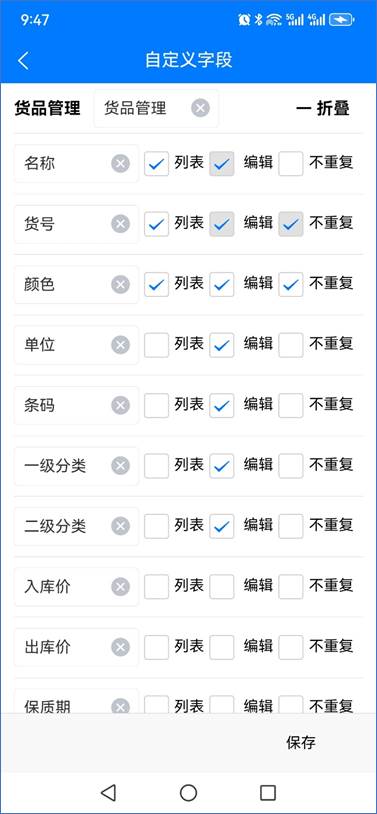The width and height of the screenshot is (377, 814).
Task: Tap the back arrow in header
Action: click(23, 60)
